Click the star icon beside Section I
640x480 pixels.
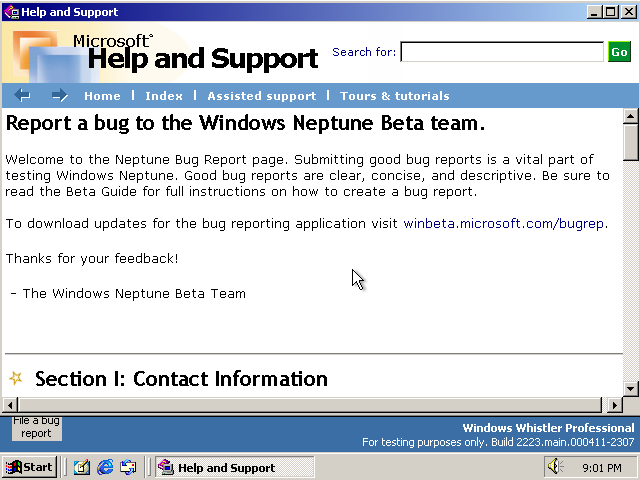[x=15, y=379]
